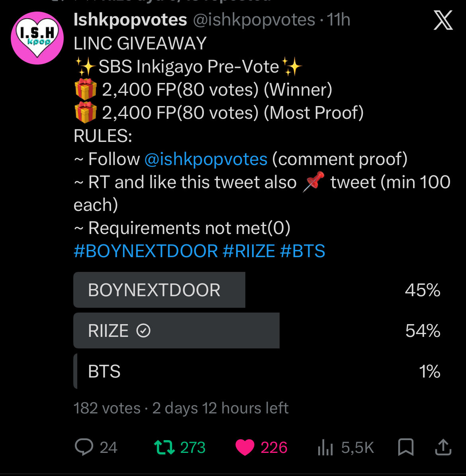
Task: Open the @ishkpopvotes mention link
Action: [x=206, y=159]
